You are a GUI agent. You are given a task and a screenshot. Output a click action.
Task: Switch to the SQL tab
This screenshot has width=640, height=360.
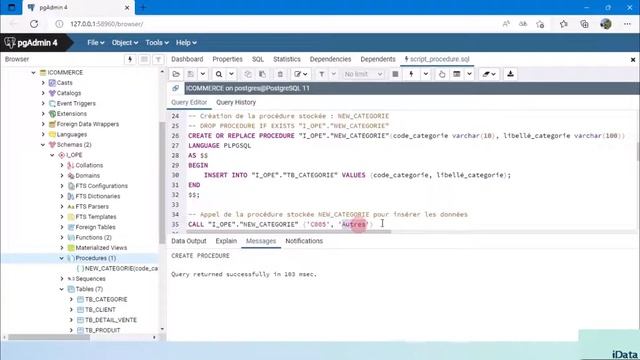258,59
